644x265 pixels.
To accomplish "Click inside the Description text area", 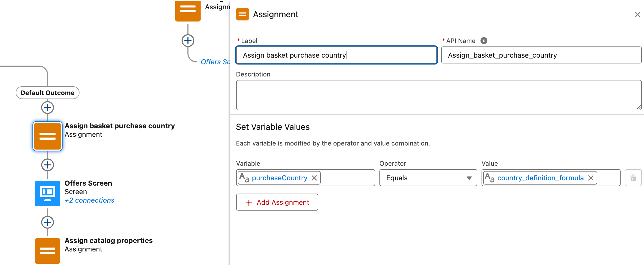I will click(x=438, y=95).
